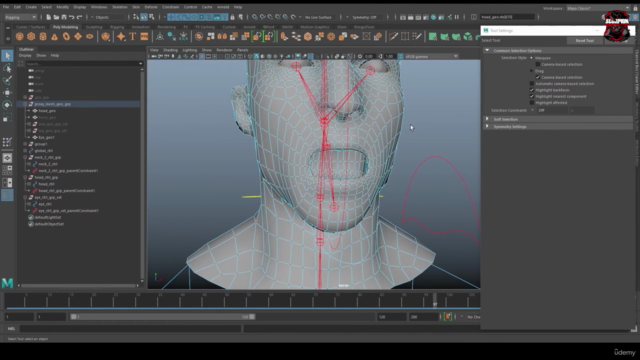Open viewport Shading menu

point(170,50)
